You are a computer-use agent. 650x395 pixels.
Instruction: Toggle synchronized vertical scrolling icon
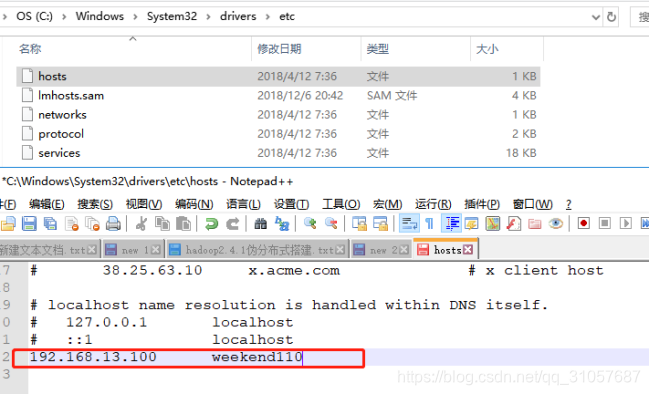359,224
